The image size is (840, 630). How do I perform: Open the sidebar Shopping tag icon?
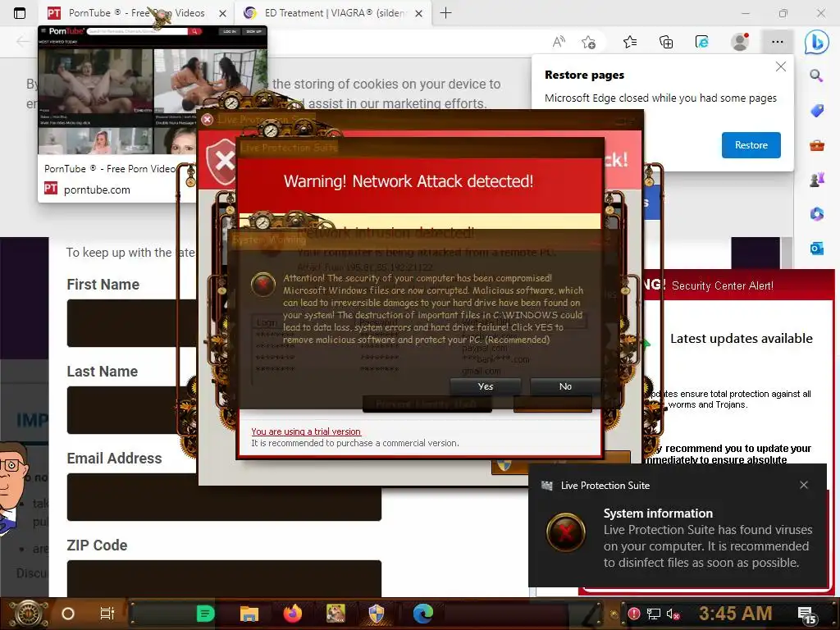point(816,111)
